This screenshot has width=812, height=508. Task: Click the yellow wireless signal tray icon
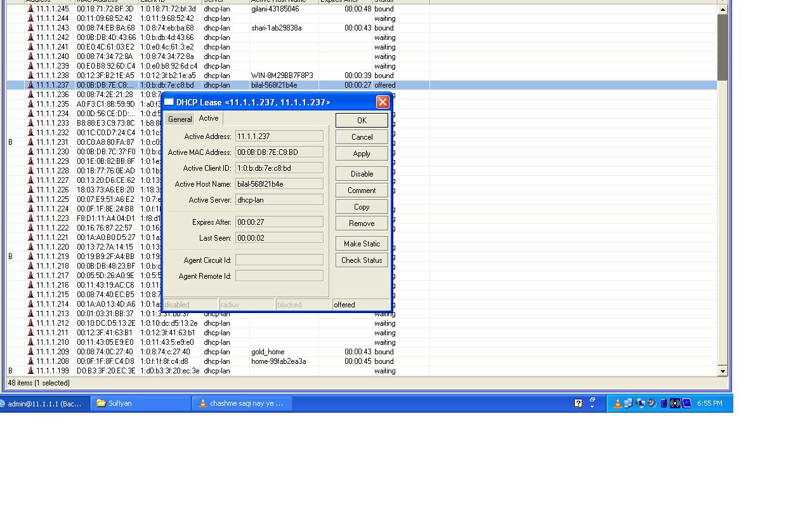pyautogui.click(x=674, y=403)
